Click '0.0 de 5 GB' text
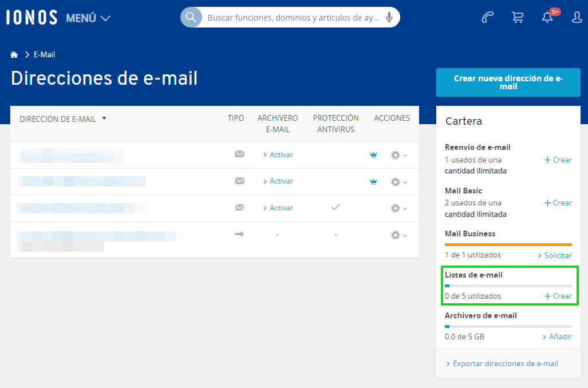This screenshot has height=388, width=588. (465, 336)
